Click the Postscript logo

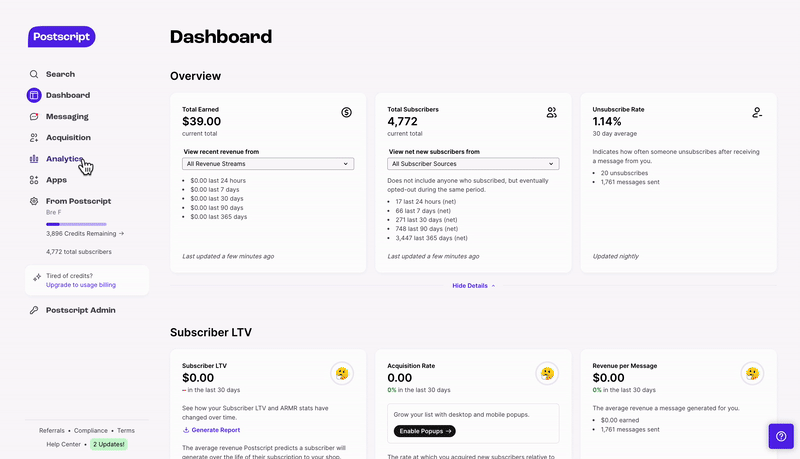click(x=61, y=37)
